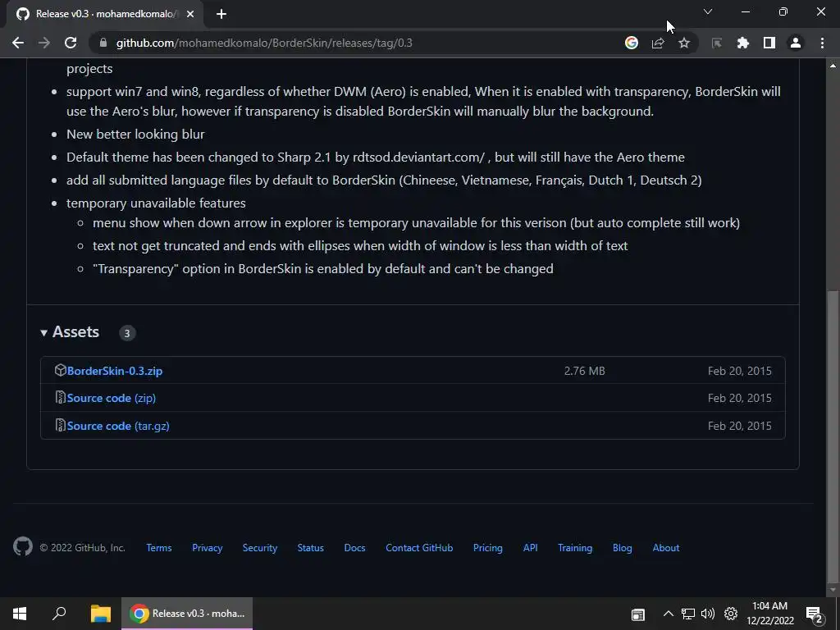The image size is (840, 630).
Task: Click the grayed extension icon beside the puzzle icon
Action: [717, 43]
